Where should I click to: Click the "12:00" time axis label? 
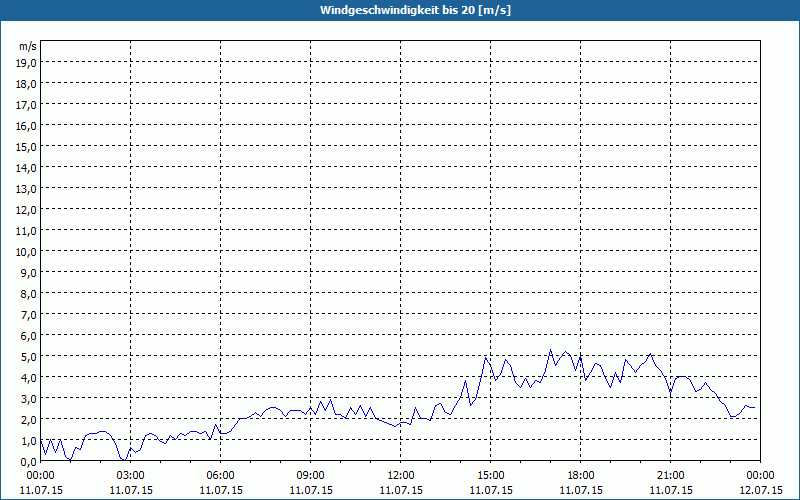point(401,476)
